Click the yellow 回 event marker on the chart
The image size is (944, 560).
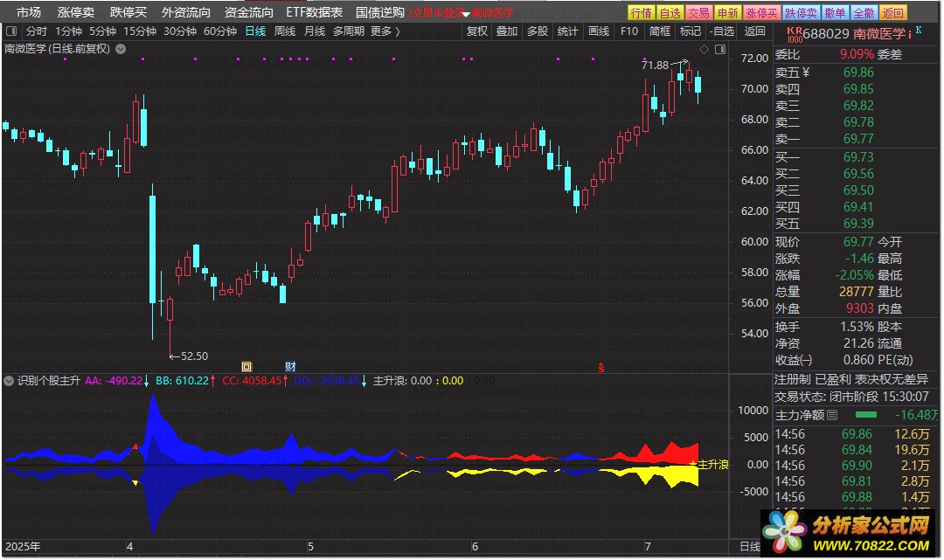246,366
